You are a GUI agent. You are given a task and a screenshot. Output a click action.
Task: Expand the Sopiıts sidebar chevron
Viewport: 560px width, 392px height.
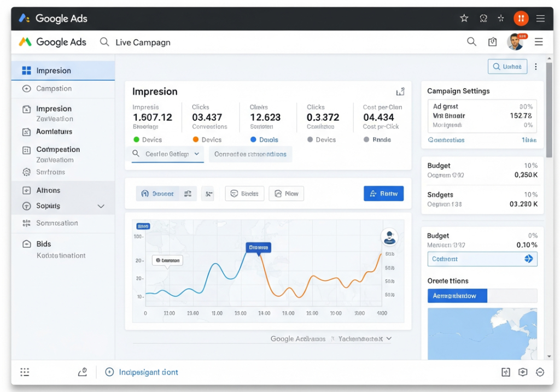(x=101, y=206)
